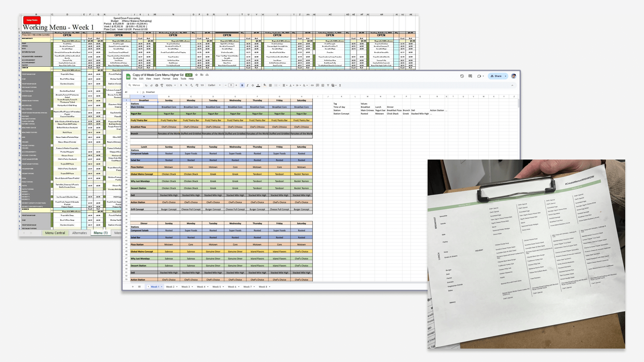Decrease decimal places
Image resolution: width=644 pixels, height=362 pixels.
click(192, 85)
